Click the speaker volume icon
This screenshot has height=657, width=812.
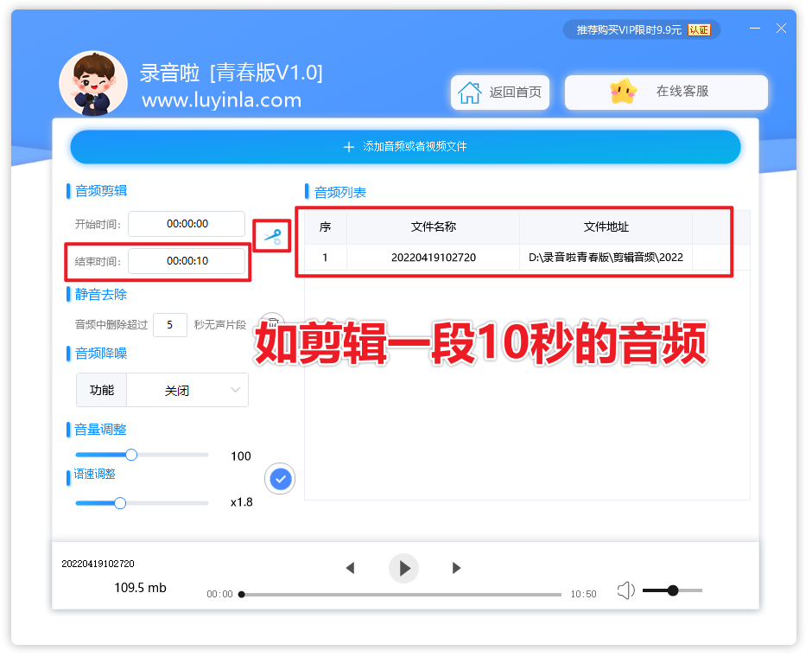tap(626, 590)
